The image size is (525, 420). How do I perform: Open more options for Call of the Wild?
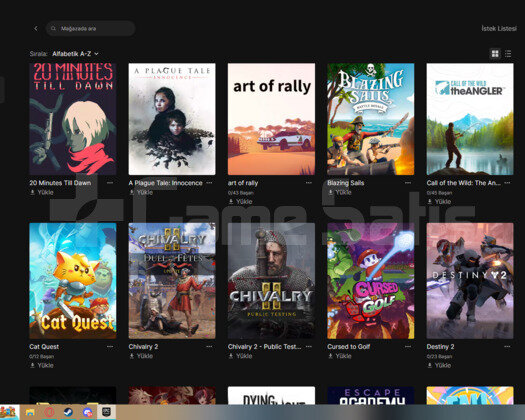coord(507,183)
